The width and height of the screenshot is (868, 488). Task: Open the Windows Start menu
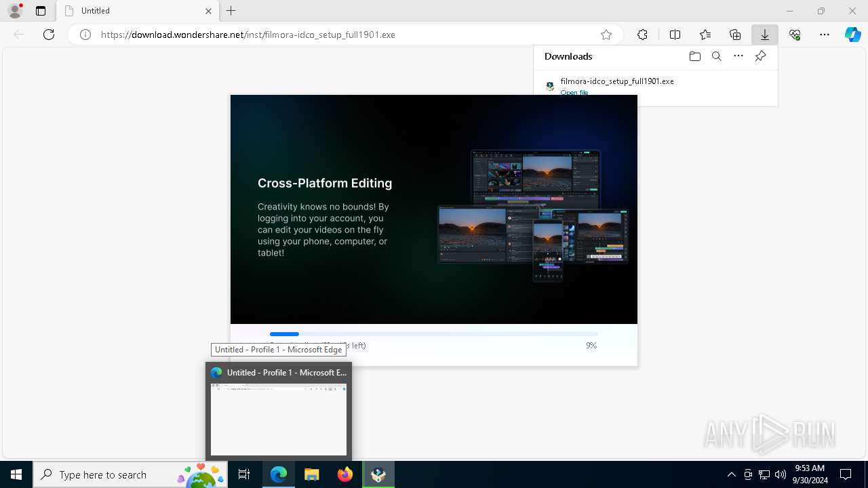[16, 474]
